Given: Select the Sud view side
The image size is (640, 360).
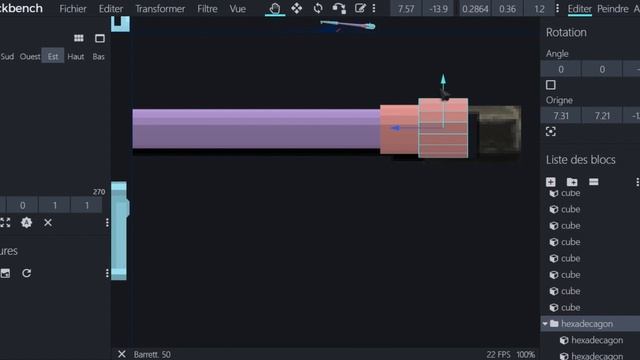Looking at the screenshot, I should pos(7,56).
